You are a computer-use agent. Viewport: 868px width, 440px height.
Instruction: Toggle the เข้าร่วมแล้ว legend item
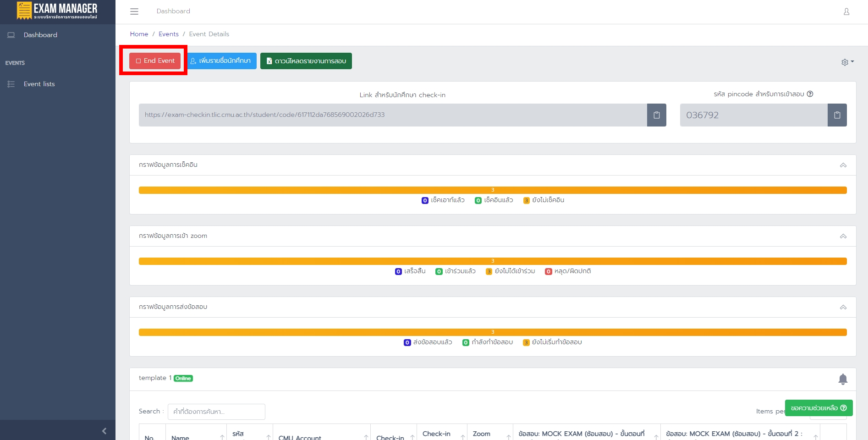click(x=456, y=271)
